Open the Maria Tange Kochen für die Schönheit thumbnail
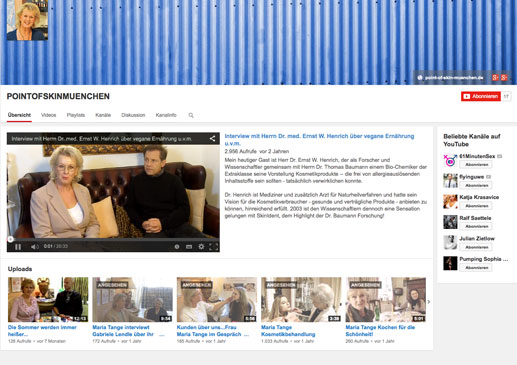 pos(386,299)
